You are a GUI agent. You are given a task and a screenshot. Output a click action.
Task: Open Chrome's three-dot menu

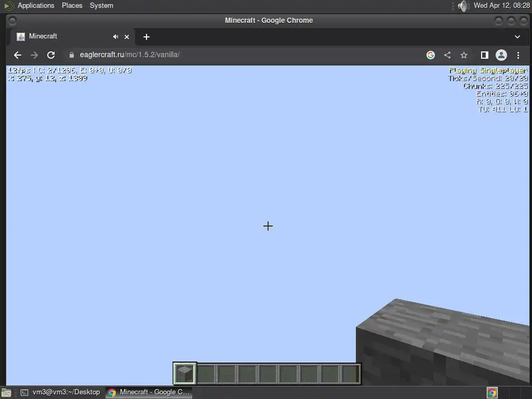tap(518, 55)
